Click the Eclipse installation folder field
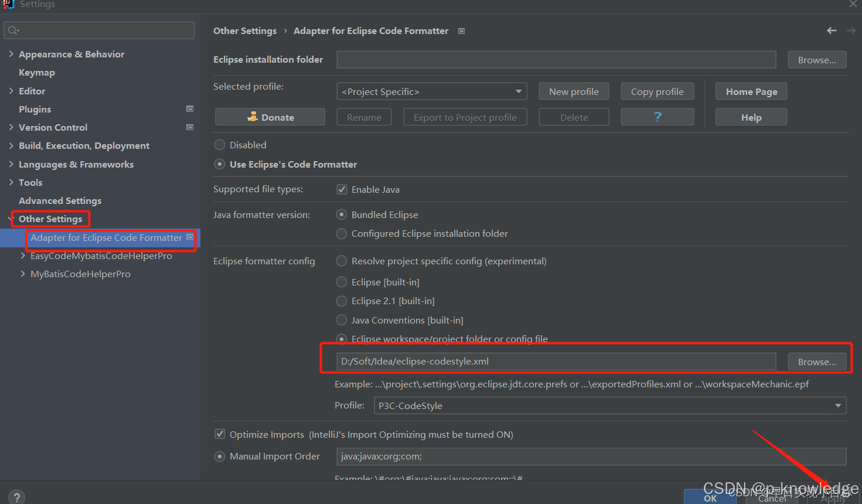This screenshot has height=504, width=862. pos(557,60)
